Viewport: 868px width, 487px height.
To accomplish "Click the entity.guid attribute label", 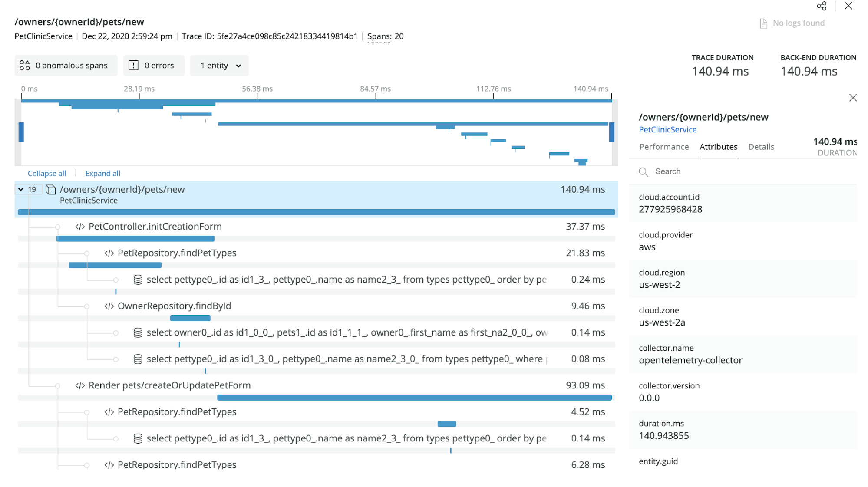I will [658, 461].
